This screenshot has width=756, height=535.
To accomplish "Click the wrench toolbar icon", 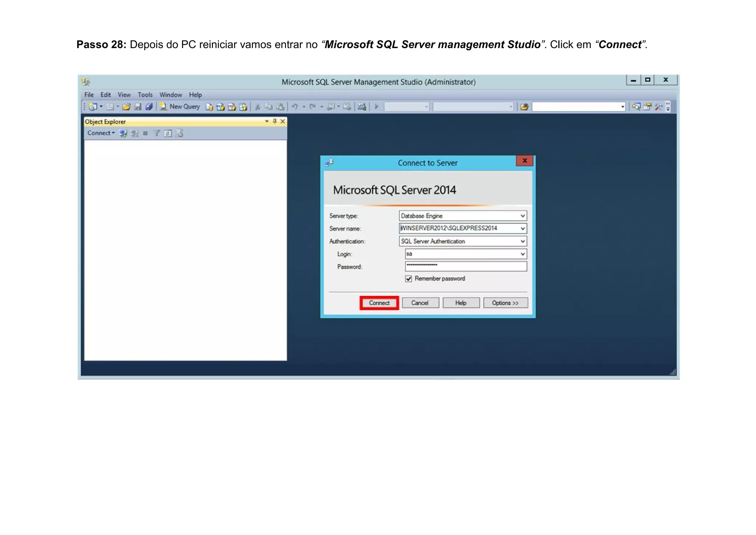I will click(659, 107).
